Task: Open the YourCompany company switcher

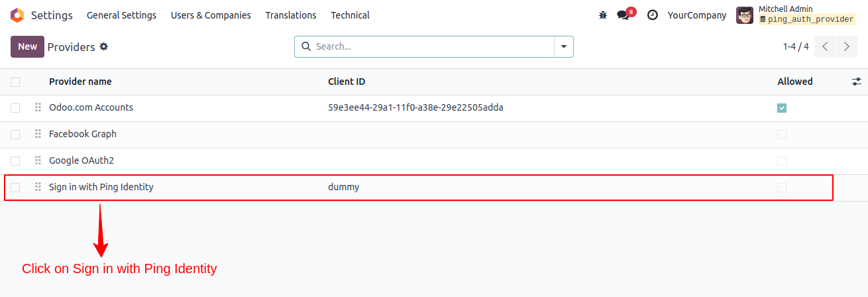Action: 697,15
